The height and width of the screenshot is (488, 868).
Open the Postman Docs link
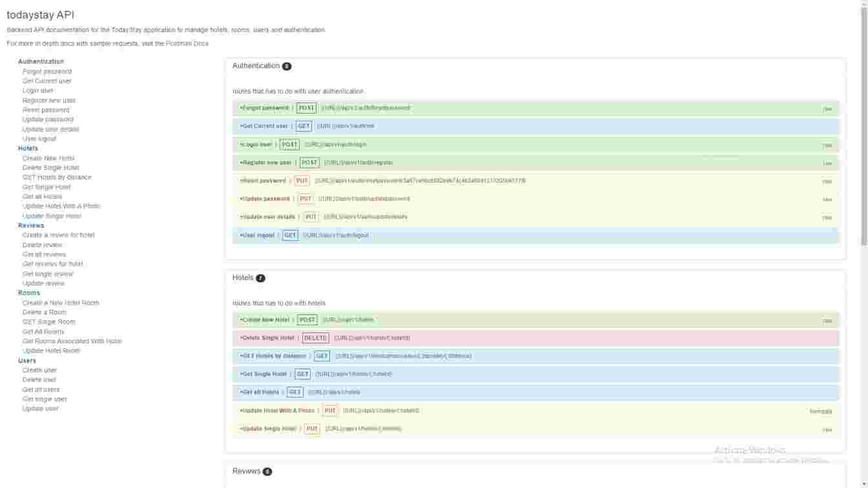(x=187, y=43)
